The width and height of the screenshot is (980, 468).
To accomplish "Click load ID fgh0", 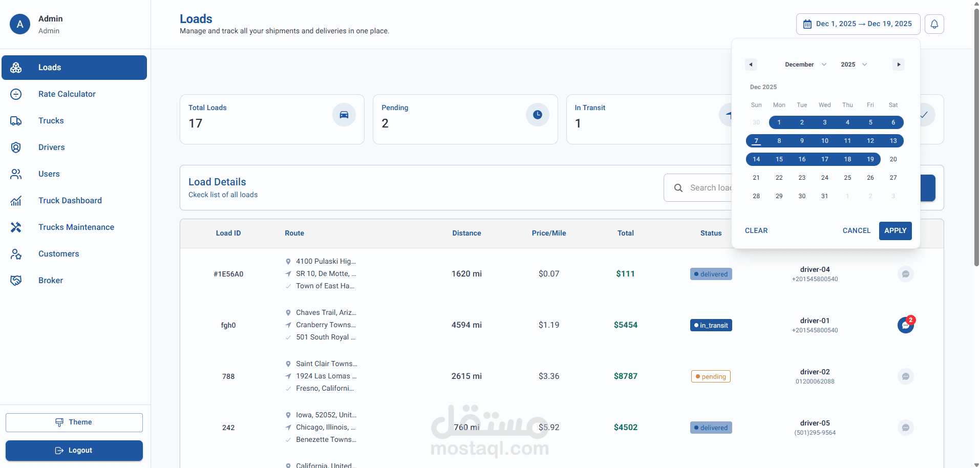I will click(x=228, y=325).
